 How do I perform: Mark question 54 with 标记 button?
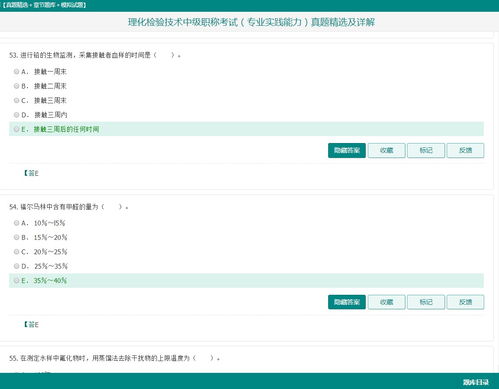pyautogui.click(x=426, y=302)
